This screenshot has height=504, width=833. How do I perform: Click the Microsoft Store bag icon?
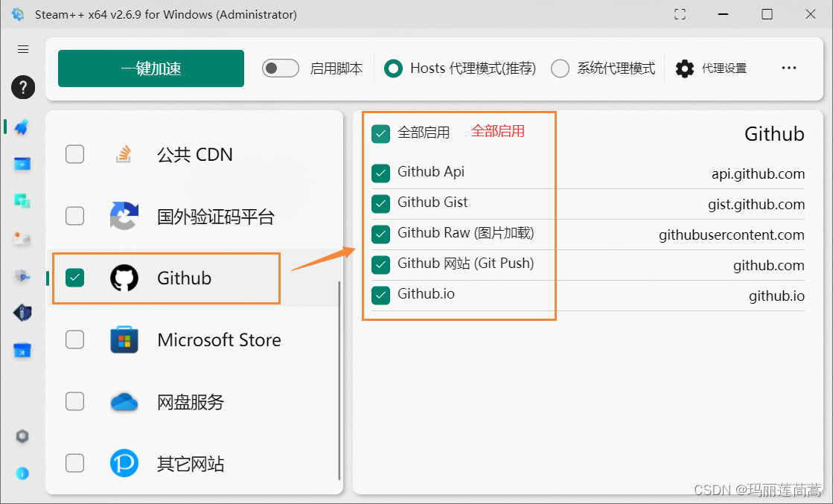[124, 339]
